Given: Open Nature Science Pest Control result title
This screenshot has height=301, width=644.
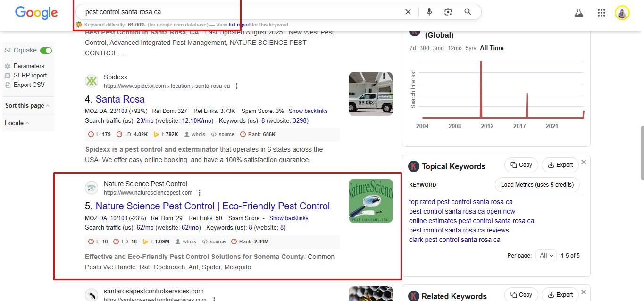Looking at the screenshot, I should 212,206.
